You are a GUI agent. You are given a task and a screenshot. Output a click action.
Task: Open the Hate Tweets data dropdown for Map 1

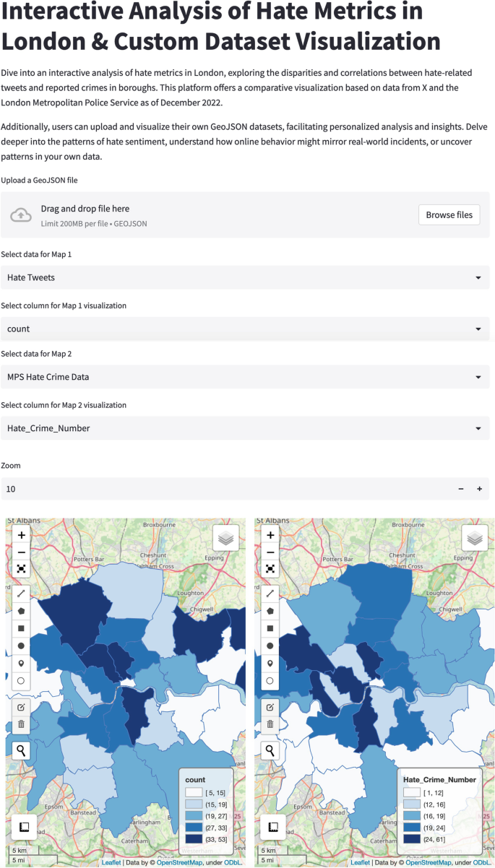(246, 277)
